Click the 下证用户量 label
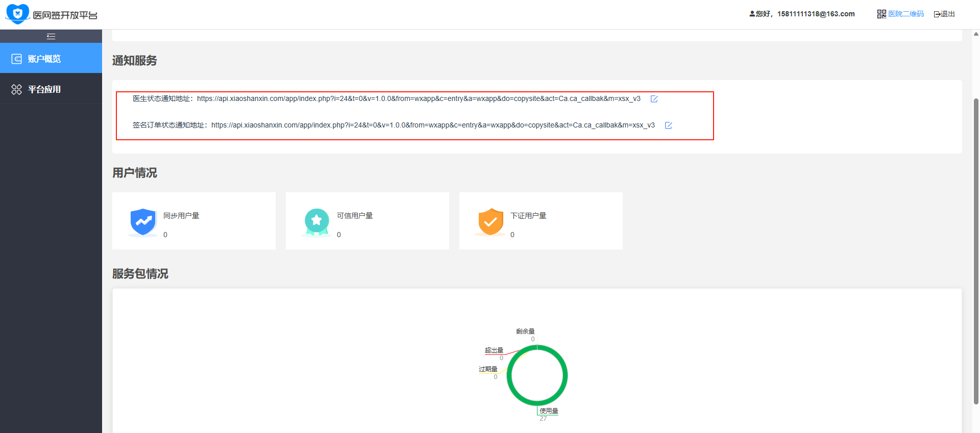The image size is (980, 433). click(x=528, y=216)
